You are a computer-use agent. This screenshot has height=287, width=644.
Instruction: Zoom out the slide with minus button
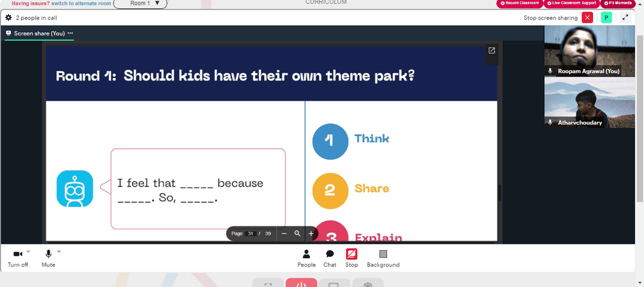(284, 233)
